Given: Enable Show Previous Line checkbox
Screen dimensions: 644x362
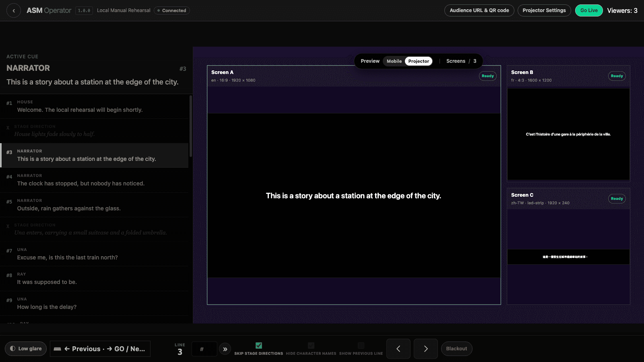Looking at the screenshot, I should point(361,346).
